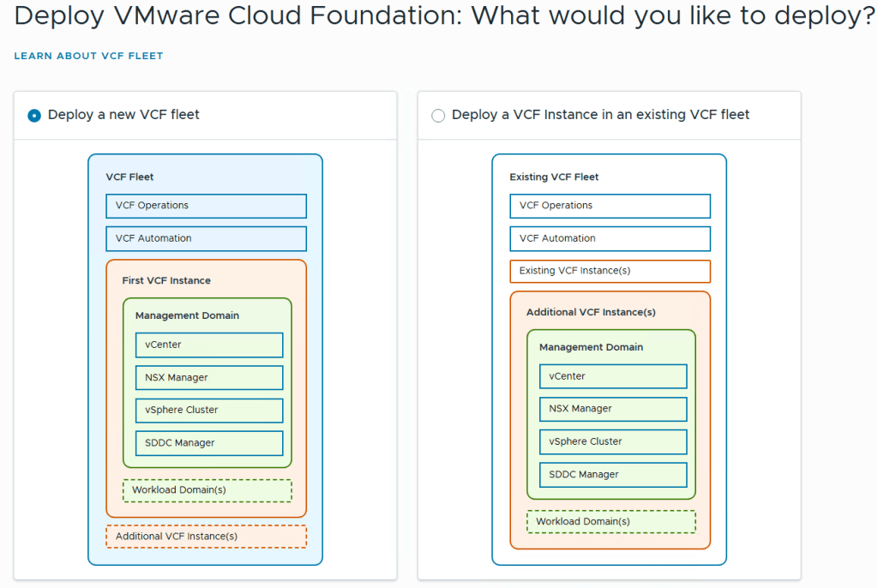This screenshot has height=588, width=878.
Task: Click vSphere Cluster box in Existing VCF Fleet diagram
Action: [612, 441]
